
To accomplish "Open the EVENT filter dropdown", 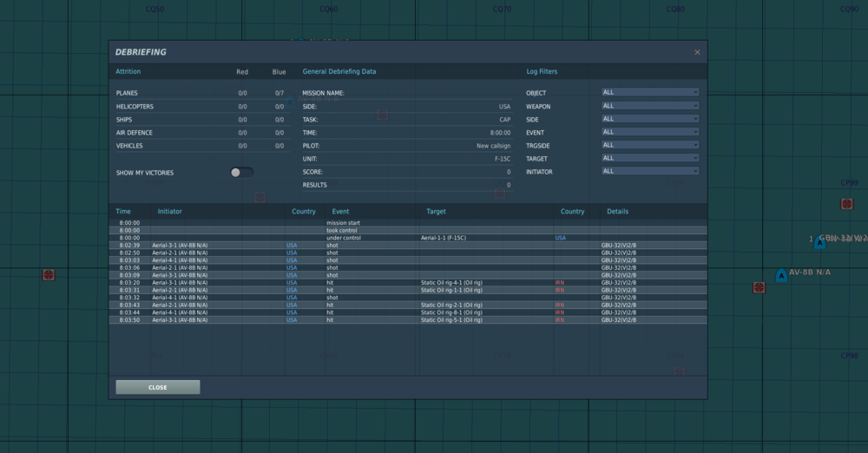I will coord(650,132).
